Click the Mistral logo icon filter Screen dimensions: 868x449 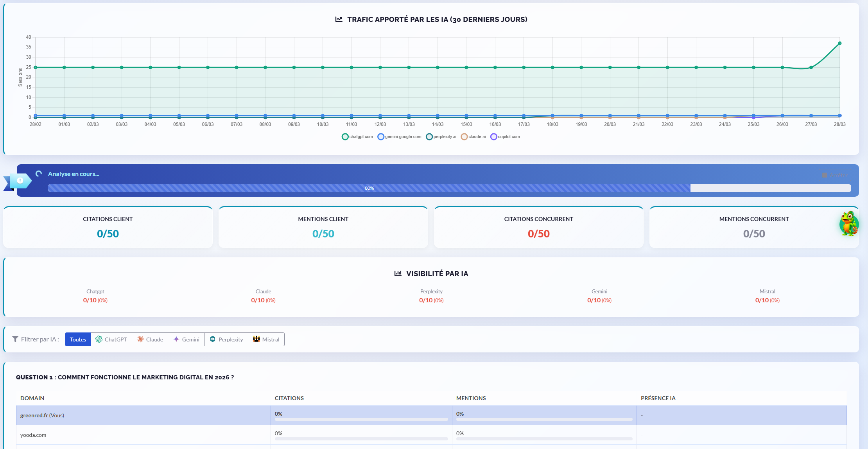click(x=256, y=339)
